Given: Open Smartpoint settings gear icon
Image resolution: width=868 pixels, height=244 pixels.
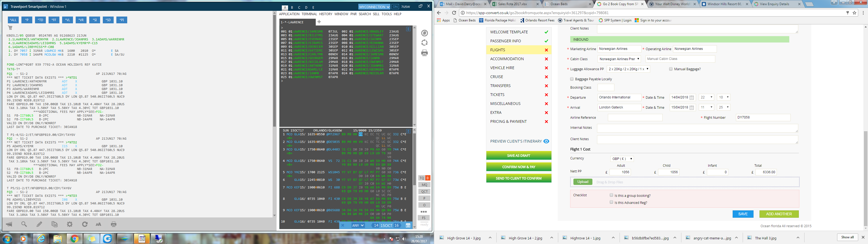Looking at the screenshot, I should click(x=70, y=224).
